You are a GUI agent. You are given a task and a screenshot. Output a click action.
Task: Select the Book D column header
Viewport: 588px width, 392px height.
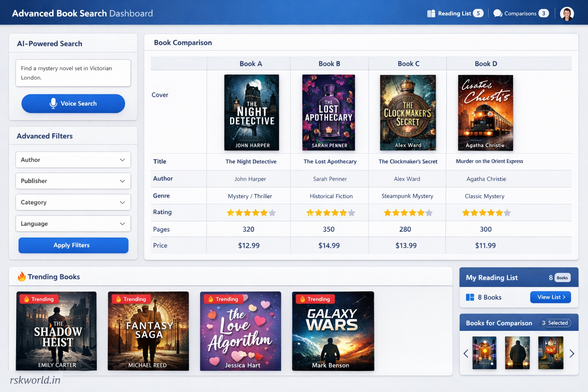[x=486, y=64]
